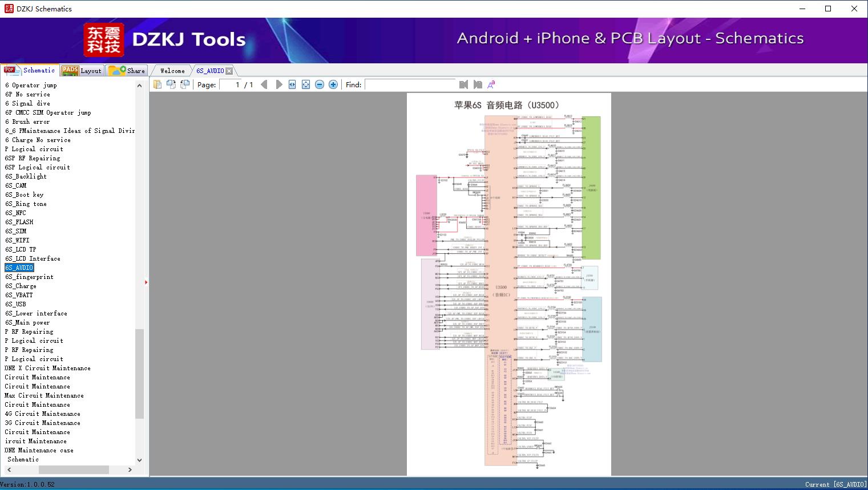Find the previous search match
The width and height of the screenshot is (868, 490).
(463, 84)
